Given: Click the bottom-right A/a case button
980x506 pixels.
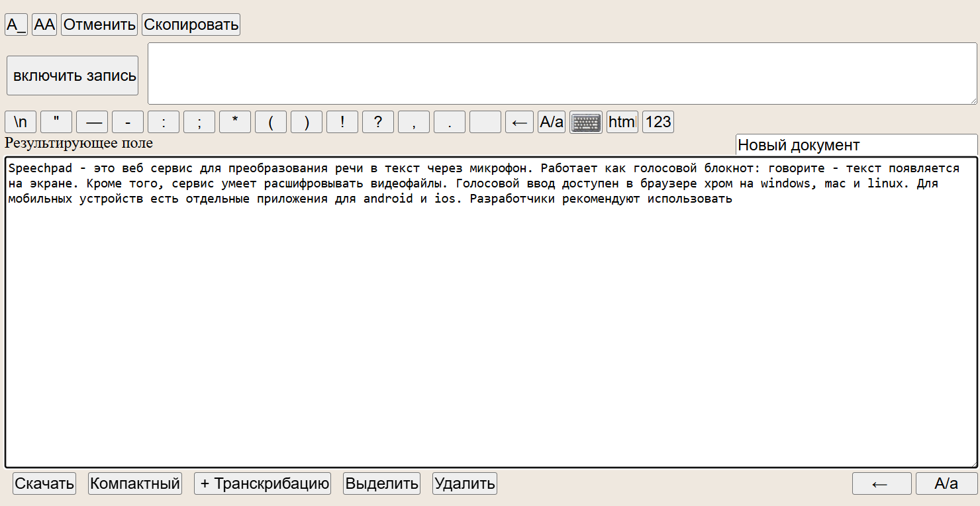Looking at the screenshot, I should tap(946, 483).
